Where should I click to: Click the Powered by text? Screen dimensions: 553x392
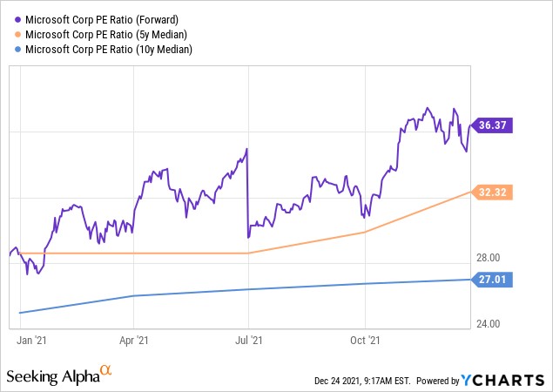coord(438,381)
